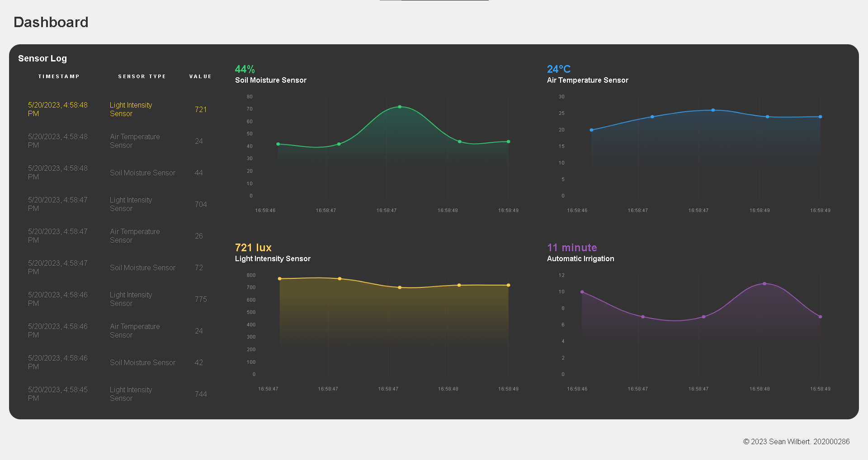868x460 pixels.
Task: Click the Sensor Log heading
Action: [x=42, y=58]
